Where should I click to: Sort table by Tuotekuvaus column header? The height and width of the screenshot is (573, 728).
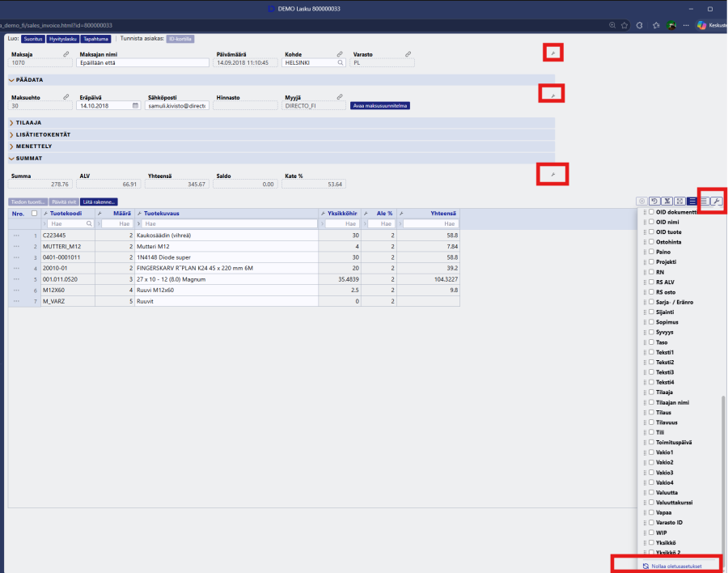tap(162, 214)
